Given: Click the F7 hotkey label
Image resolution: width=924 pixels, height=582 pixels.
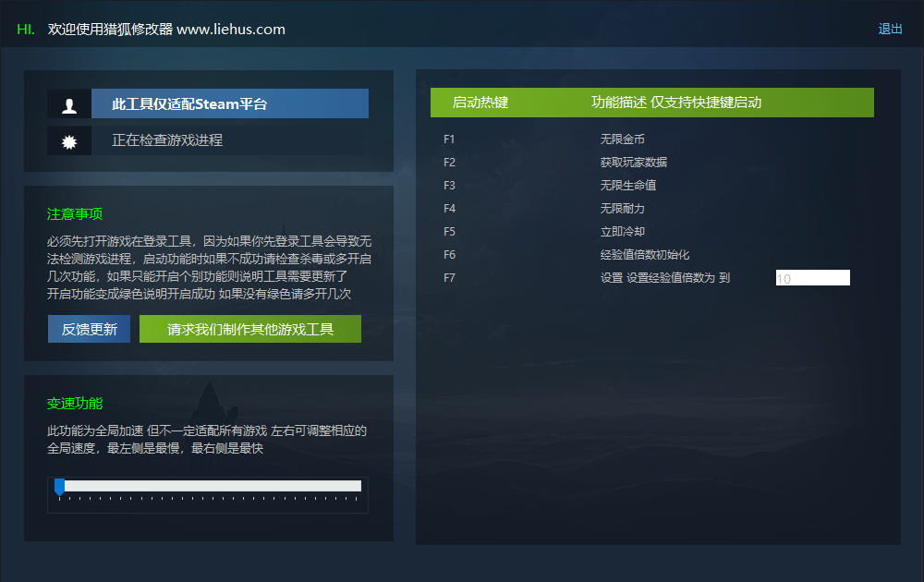Looking at the screenshot, I should tap(449, 277).
